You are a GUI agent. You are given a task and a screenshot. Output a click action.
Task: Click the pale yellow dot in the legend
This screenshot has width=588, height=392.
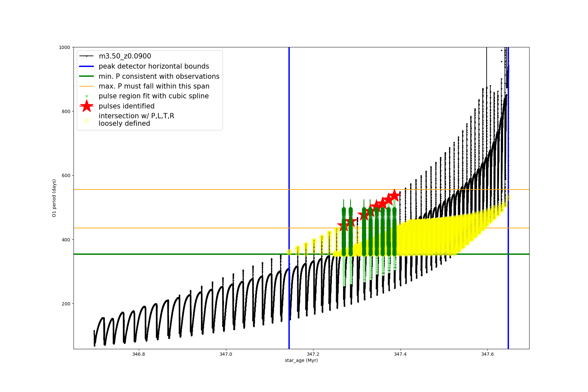coord(87,121)
